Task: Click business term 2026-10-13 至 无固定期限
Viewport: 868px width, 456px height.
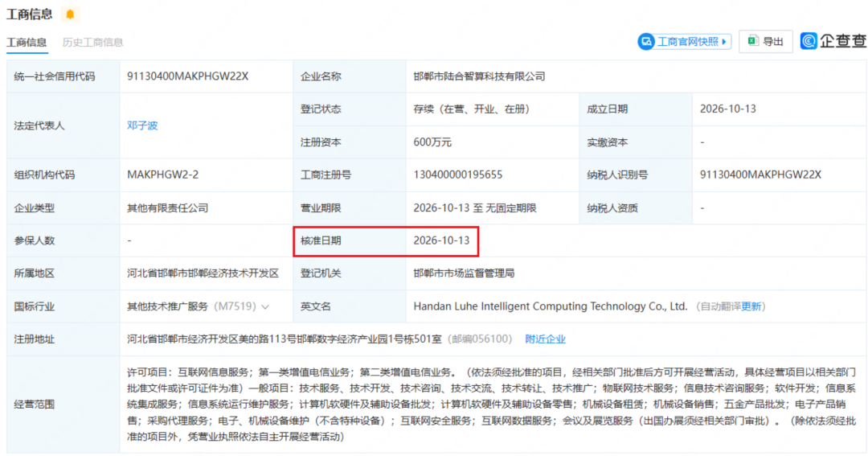Action: 475,208
